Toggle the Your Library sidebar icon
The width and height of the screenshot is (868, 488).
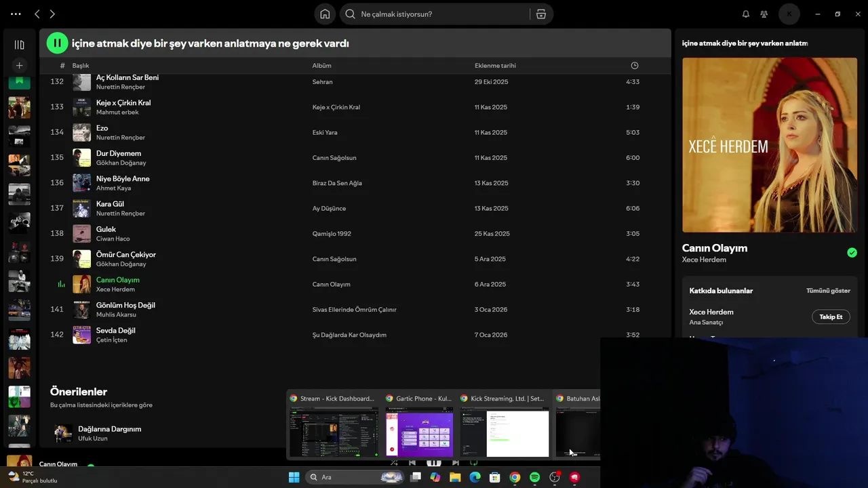pos(19,45)
